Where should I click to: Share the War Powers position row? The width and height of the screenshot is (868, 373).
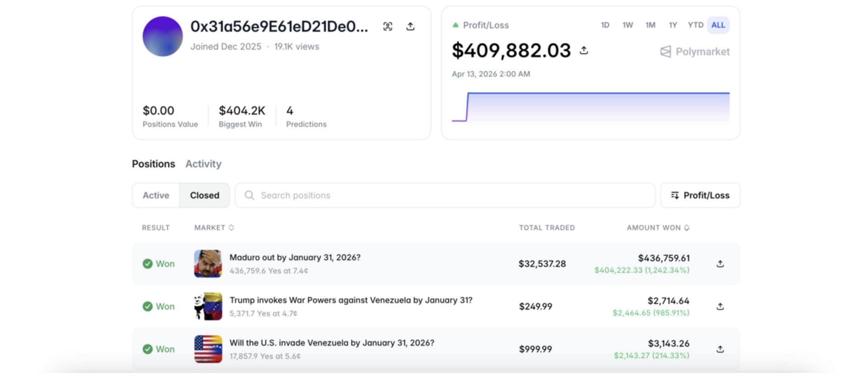720,306
